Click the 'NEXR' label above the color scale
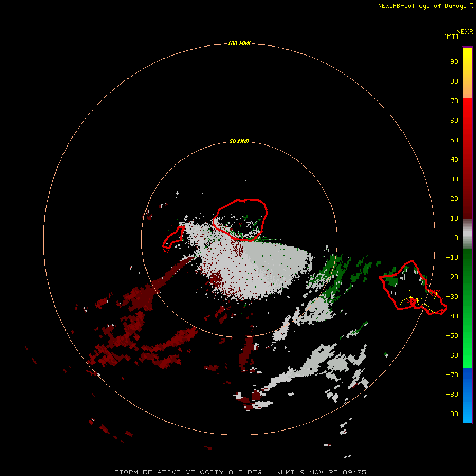The width and height of the screenshot is (476, 476). (465, 32)
